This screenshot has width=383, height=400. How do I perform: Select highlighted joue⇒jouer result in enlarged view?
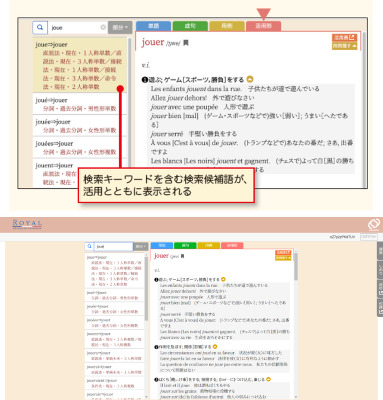(80, 65)
